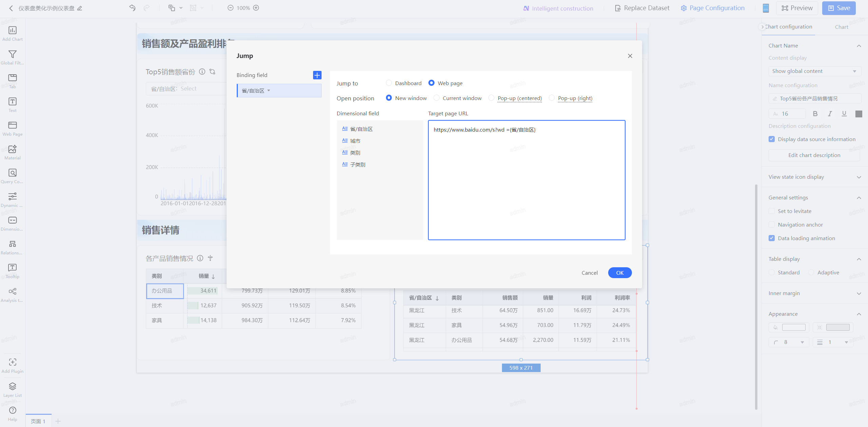
Task: Open Intelligent construction
Action: 558,8
